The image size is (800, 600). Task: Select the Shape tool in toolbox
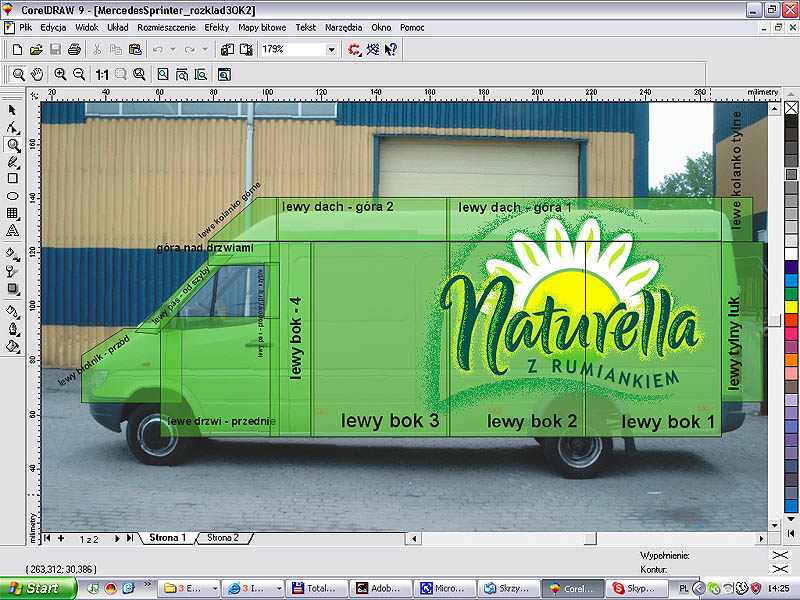click(12, 128)
